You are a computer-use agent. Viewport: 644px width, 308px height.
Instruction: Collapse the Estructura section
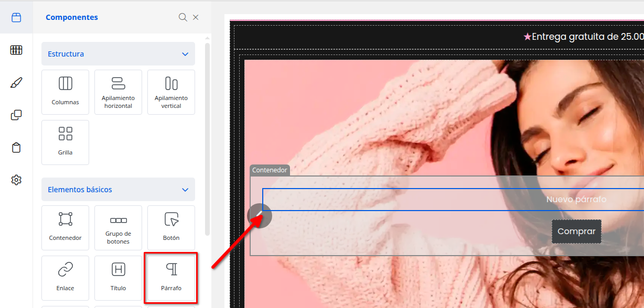click(185, 54)
